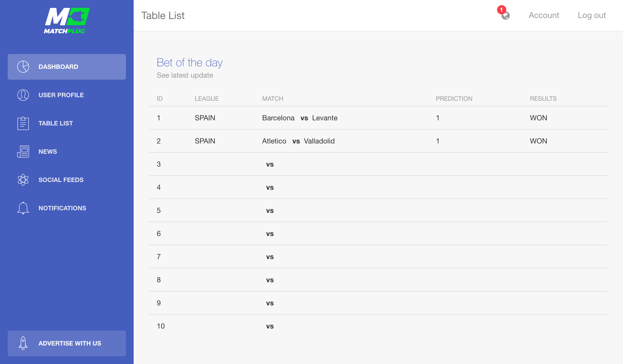Click the LEAGUE column header
The height and width of the screenshot is (364, 623).
point(207,99)
